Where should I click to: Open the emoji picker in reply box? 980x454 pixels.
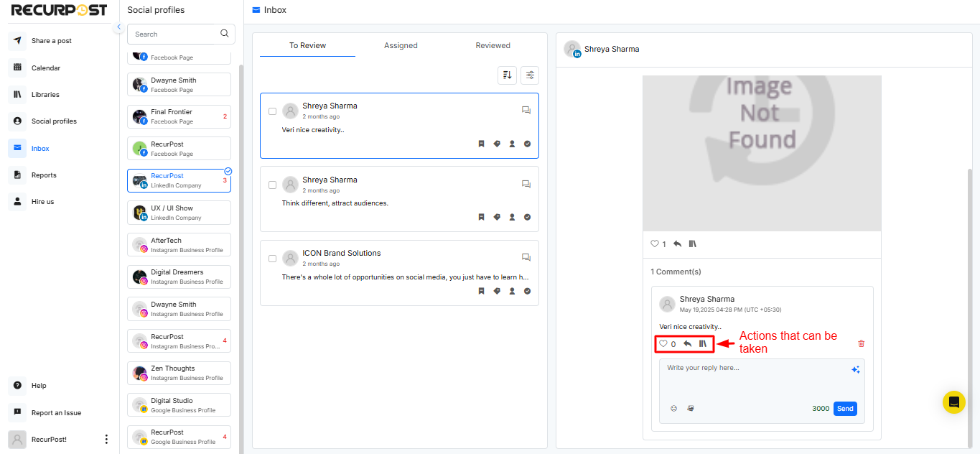click(673, 408)
